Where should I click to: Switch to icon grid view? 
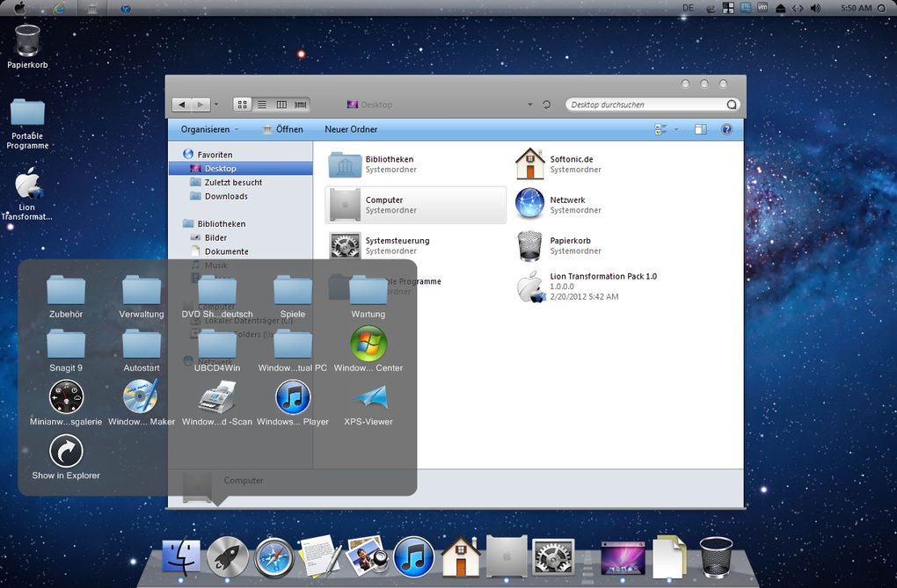pyautogui.click(x=243, y=105)
